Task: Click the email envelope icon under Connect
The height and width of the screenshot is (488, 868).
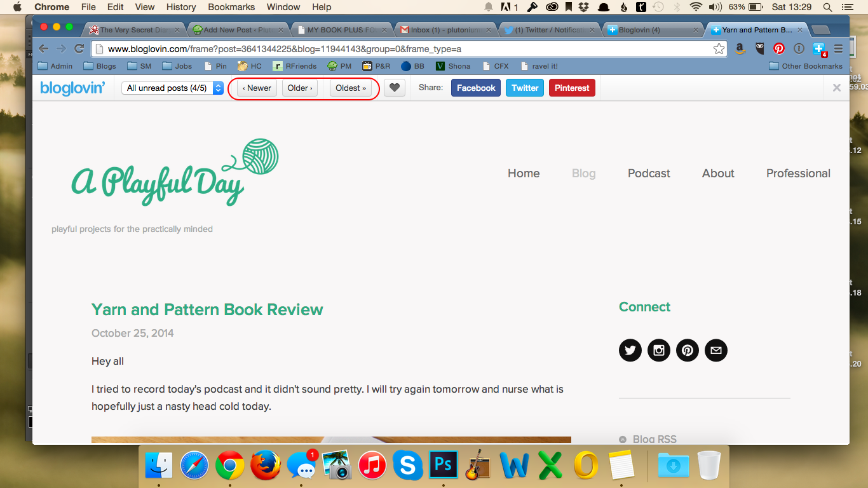Action: (x=716, y=350)
